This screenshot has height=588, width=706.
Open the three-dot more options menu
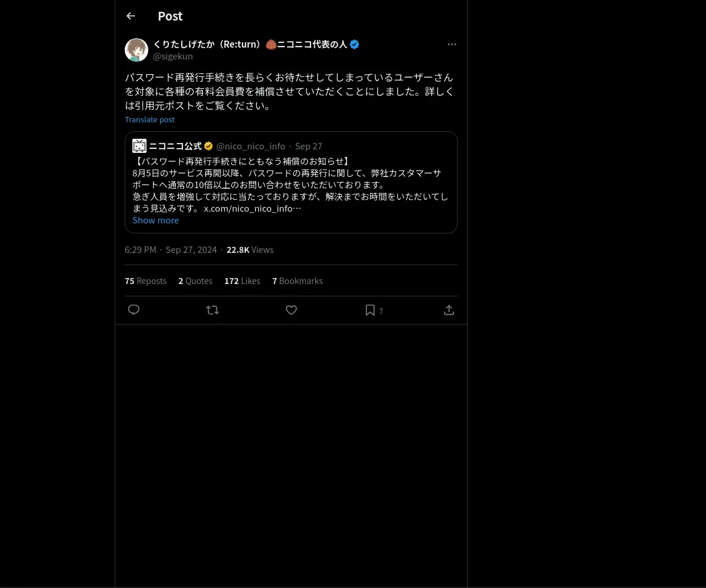coord(452,44)
